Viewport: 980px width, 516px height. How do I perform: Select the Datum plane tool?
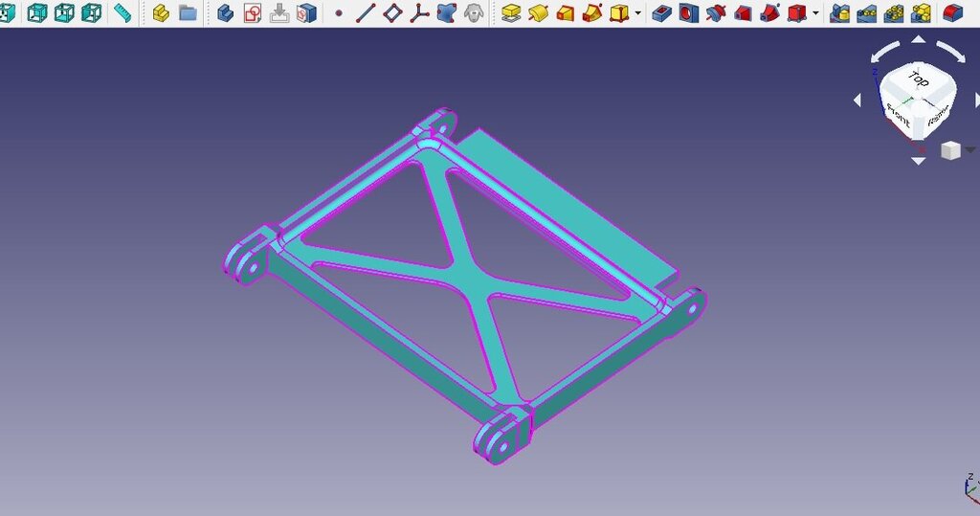[392, 12]
